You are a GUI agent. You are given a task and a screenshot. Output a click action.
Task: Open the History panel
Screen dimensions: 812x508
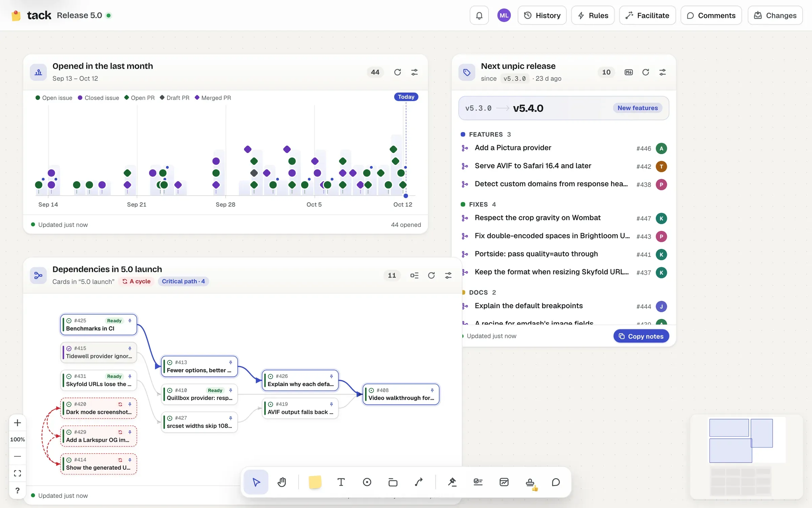[542, 16]
